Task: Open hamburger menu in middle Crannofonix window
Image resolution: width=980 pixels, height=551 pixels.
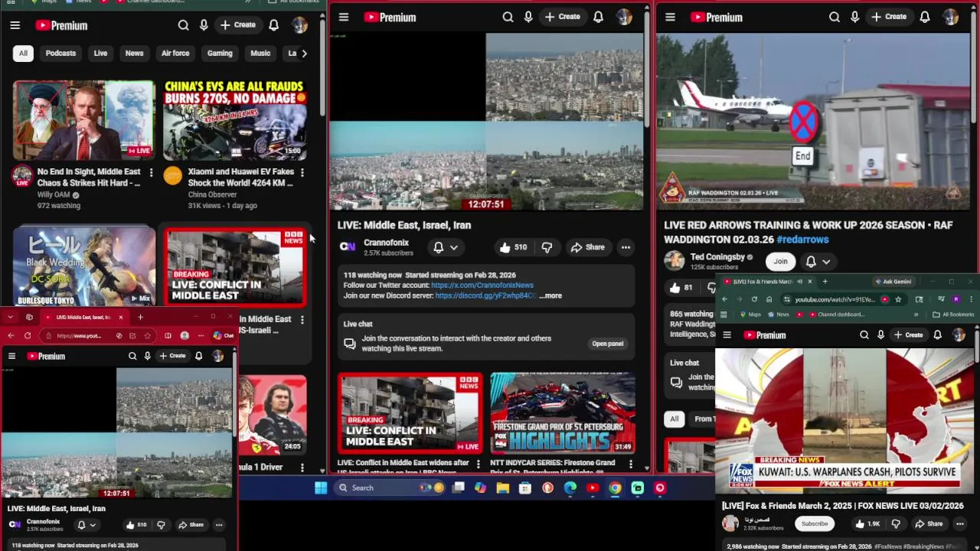Action: 344,17
